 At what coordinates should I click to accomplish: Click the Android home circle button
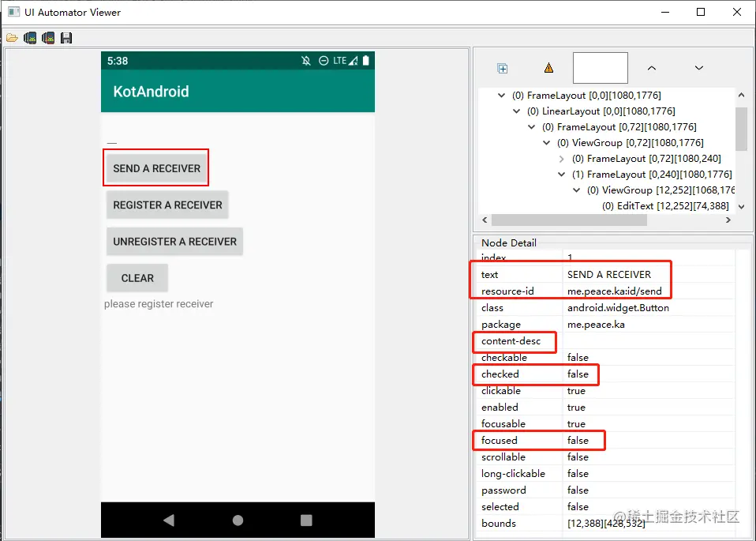coord(238,520)
